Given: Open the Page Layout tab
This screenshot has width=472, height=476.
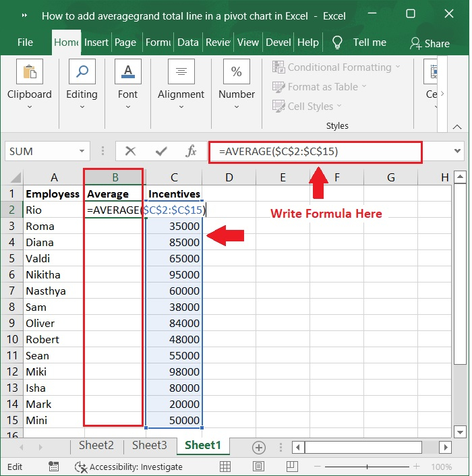Looking at the screenshot, I should click(125, 42).
